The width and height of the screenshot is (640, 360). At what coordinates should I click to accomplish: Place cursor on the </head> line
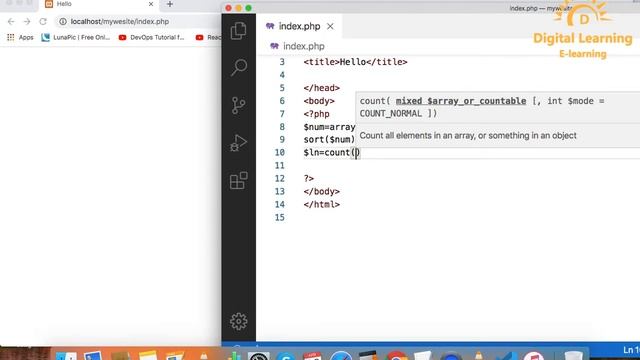(x=322, y=88)
